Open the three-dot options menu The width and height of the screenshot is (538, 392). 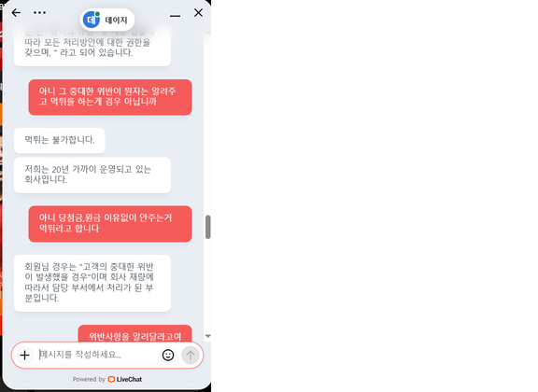(x=39, y=13)
